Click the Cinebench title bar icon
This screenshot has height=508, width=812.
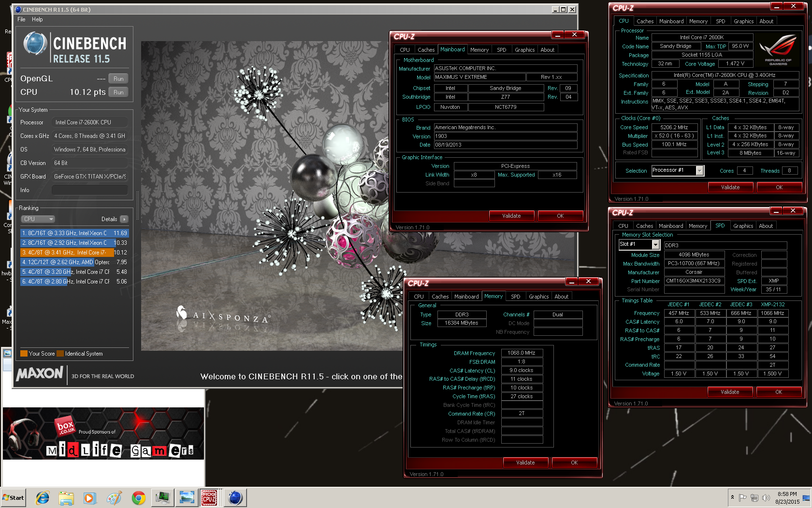coord(18,9)
